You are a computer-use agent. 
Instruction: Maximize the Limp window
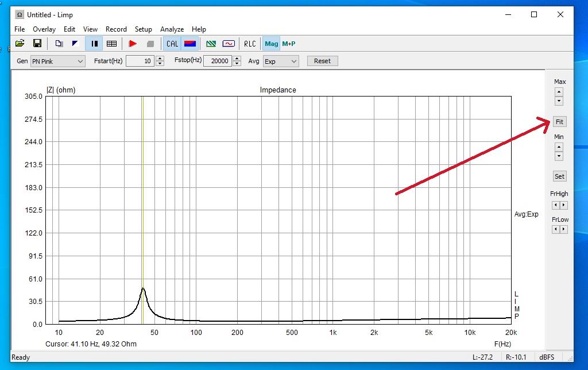tap(534, 14)
